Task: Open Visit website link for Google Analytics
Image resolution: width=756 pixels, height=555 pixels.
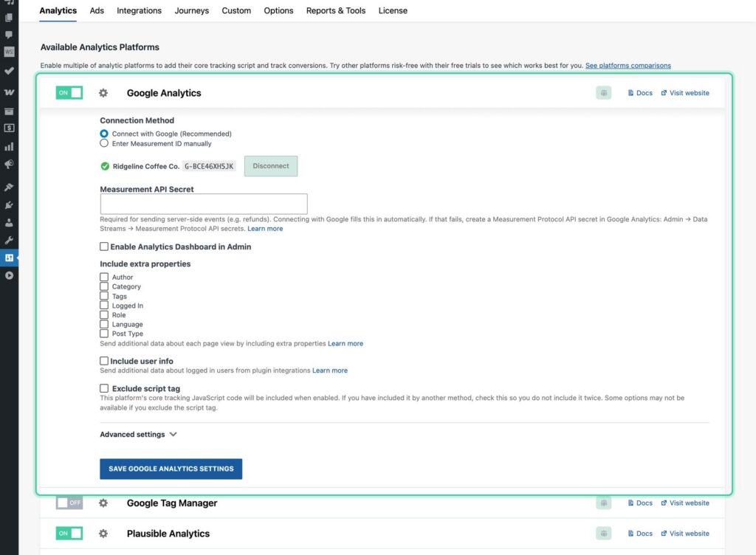Action: pos(684,93)
